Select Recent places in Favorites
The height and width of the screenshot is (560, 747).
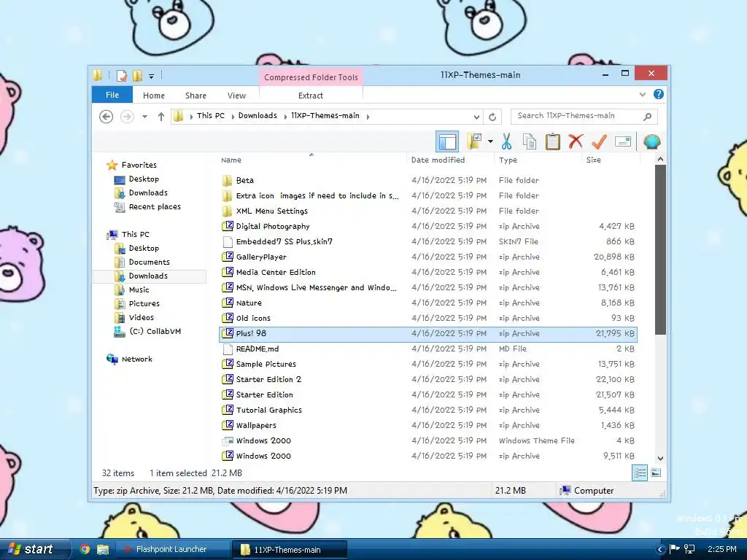pyautogui.click(x=155, y=206)
